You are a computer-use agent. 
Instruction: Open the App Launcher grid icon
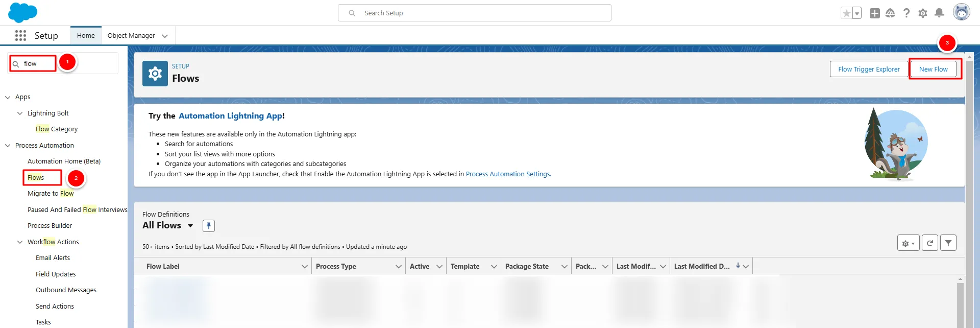pyautogui.click(x=20, y=35)
